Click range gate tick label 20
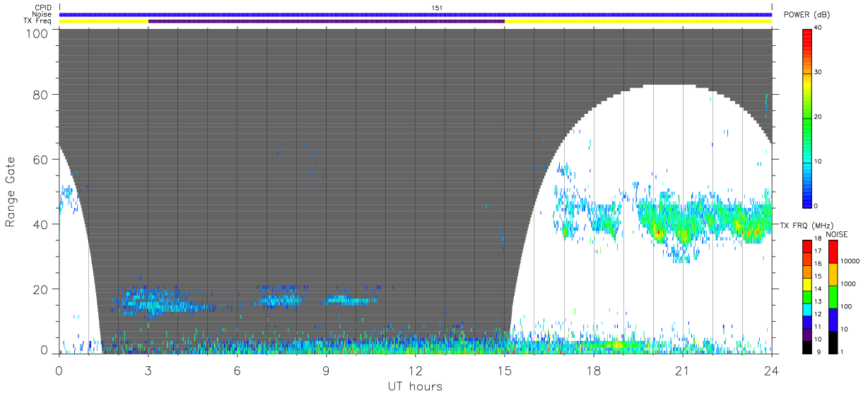This screenshot has height=401, width=868. [x=42, y=289]
